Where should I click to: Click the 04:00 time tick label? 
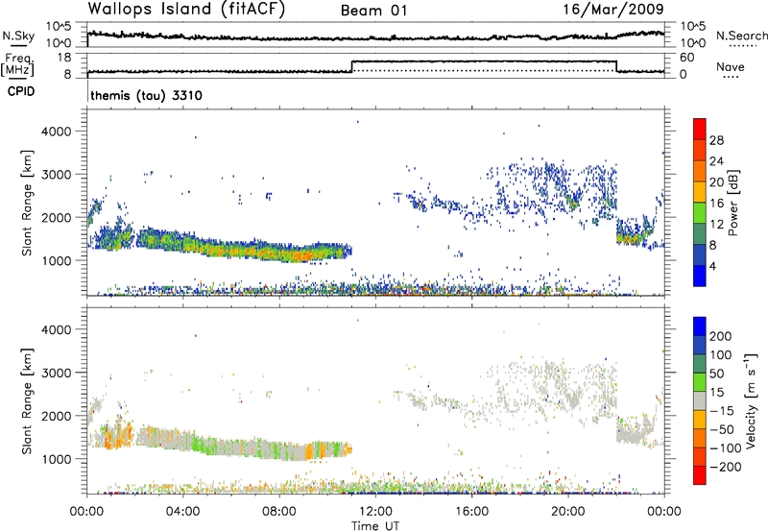pos(183,512)
